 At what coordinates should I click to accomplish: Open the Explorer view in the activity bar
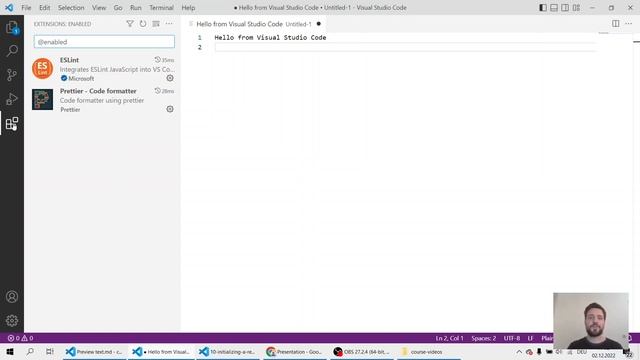click(x=12, y=27)
